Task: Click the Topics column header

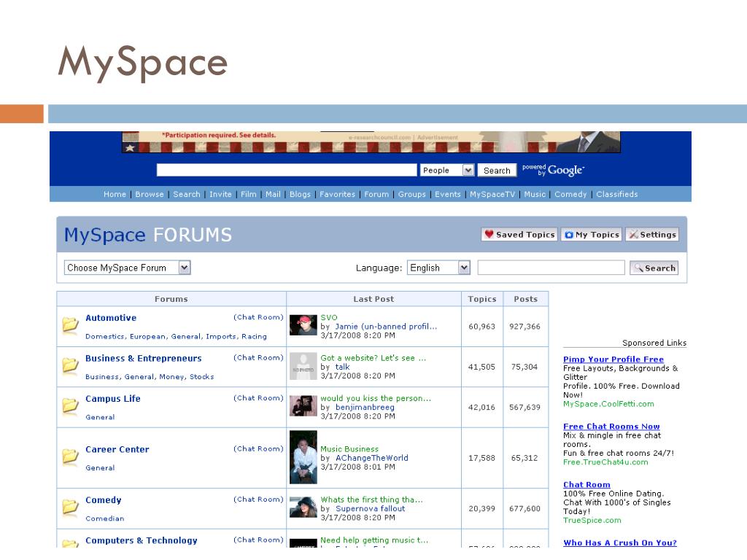Action: coord(482,299)
